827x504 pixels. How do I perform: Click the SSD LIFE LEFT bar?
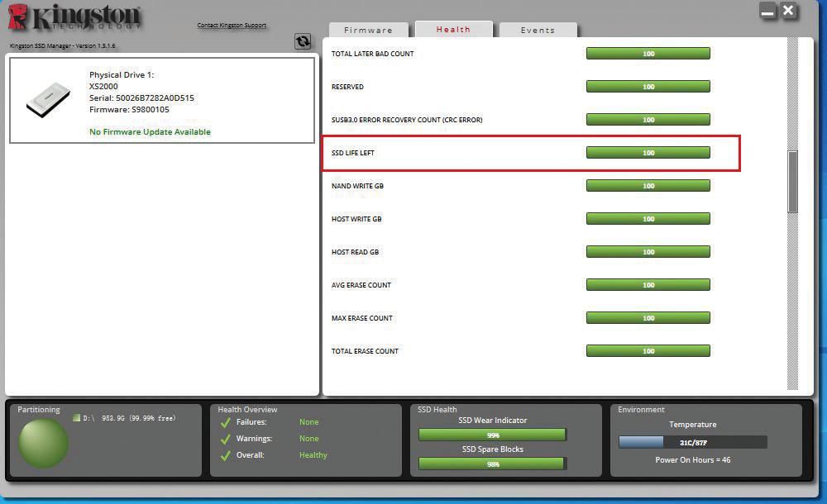point(648,152)
